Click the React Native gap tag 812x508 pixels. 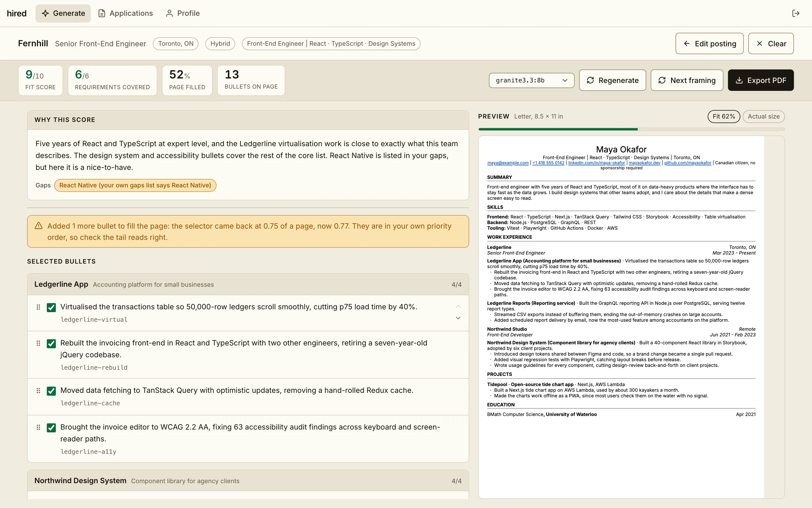click(135, 185)
